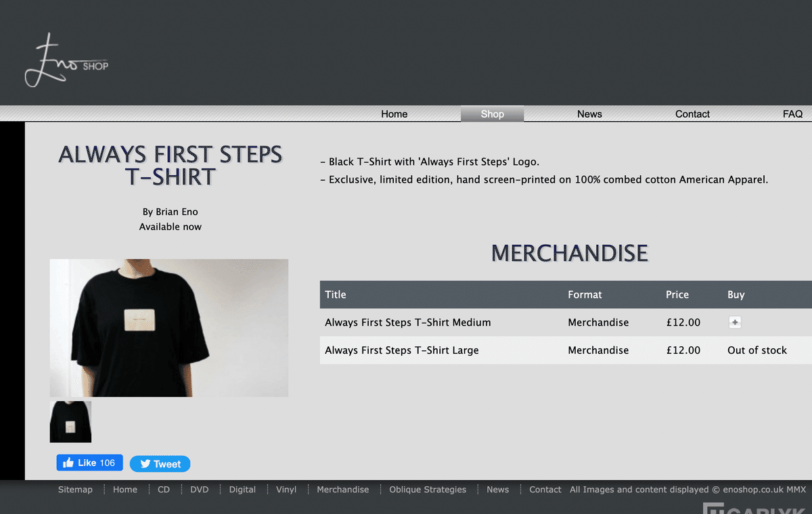The image size is (812, 514).
Task: Open the Sitemap footer link
Action: tap(75, 490)
